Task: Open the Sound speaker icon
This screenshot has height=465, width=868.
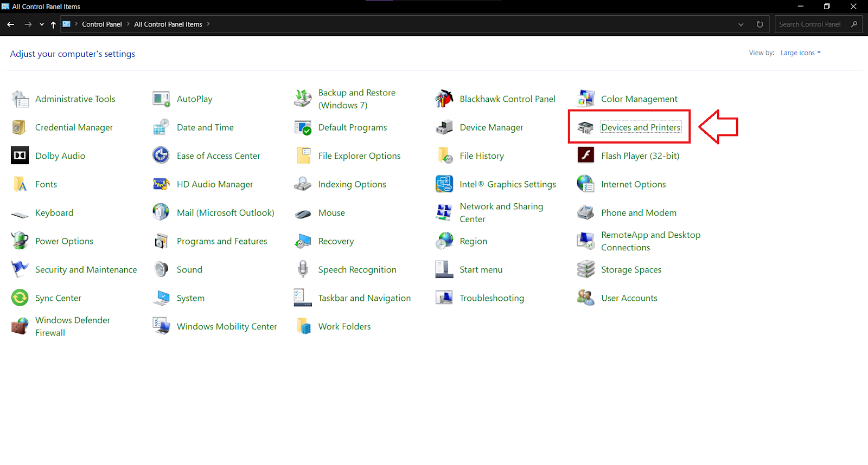Action: click(x=161, y=269)
